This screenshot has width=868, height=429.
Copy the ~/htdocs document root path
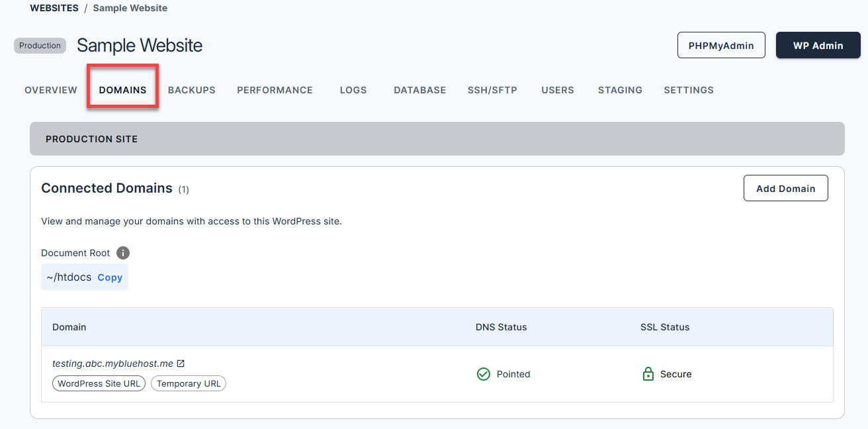coord(110,277)
